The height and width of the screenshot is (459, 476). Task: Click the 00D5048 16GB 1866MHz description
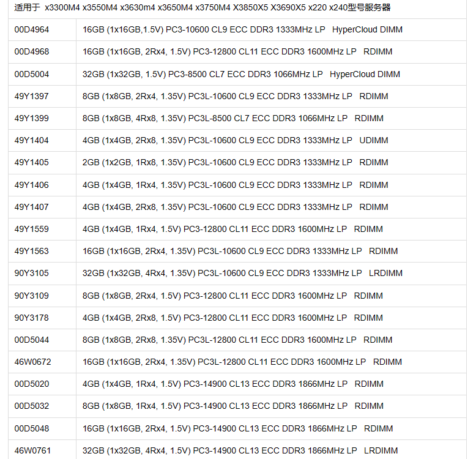coord(238,428)
